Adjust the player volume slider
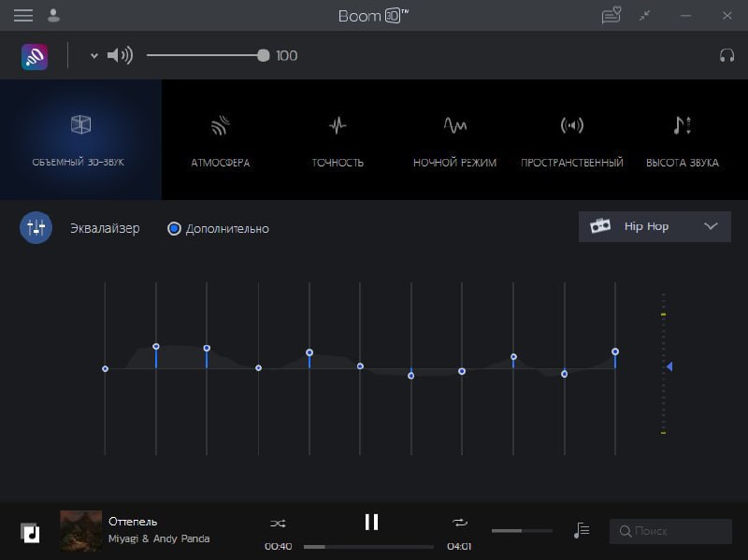 click(522, 530)
